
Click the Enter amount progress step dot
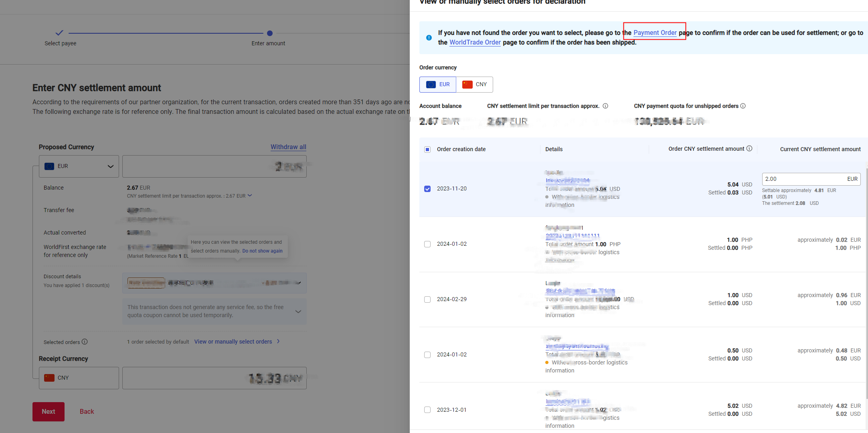tap(270, 33)
